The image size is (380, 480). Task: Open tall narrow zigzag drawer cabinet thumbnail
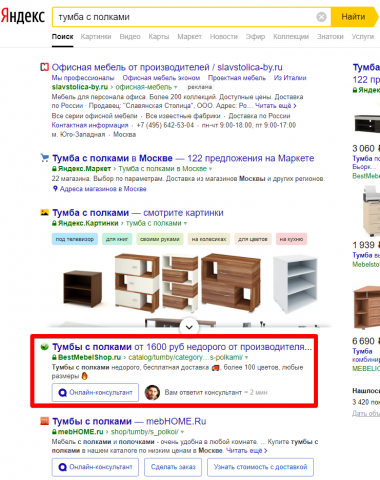pyautogui.click(x=180, y=283)
